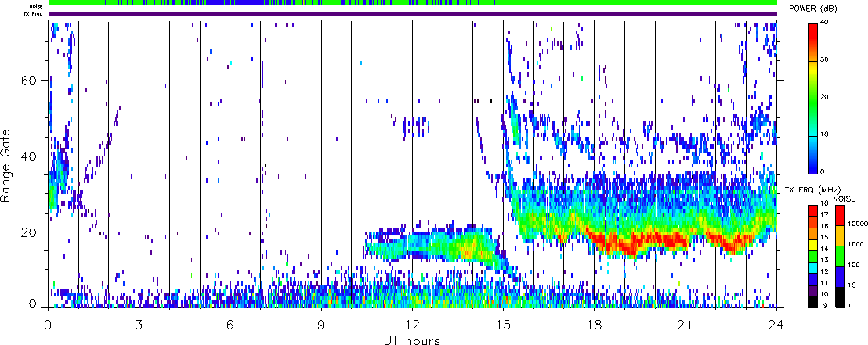Click the 10000 label in NOISE legend
This screenshot has width=868, height=345.
click(x=858, y=224)
